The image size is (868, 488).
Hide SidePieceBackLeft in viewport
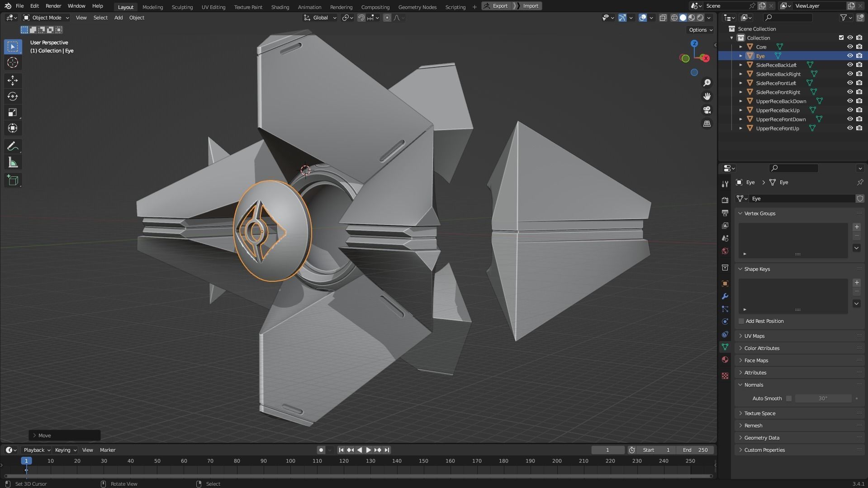[x=850, y=65]
